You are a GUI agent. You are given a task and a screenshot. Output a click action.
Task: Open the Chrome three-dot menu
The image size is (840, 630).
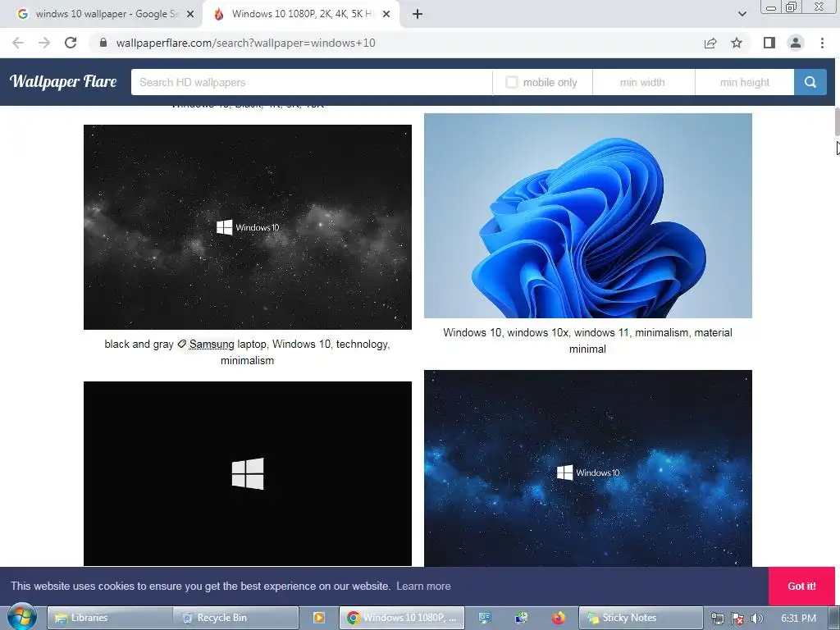[822, 43]
